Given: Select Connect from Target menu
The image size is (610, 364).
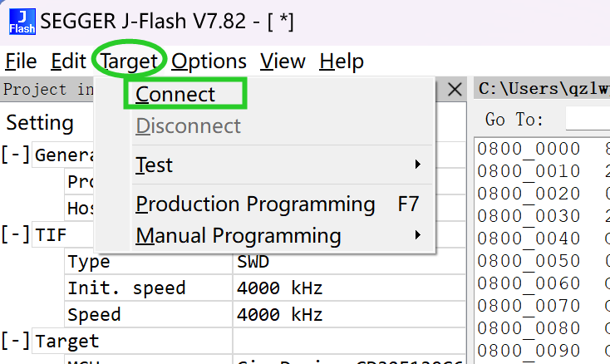Looking at the screenshot, I should coord(175,95).
